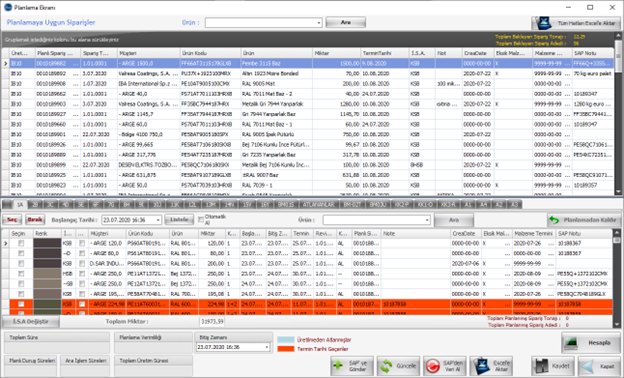This screenshot has height=378, width=624.
Task: Click the floppy disk icon on Kaydet
Action: (x=542, y=366)
